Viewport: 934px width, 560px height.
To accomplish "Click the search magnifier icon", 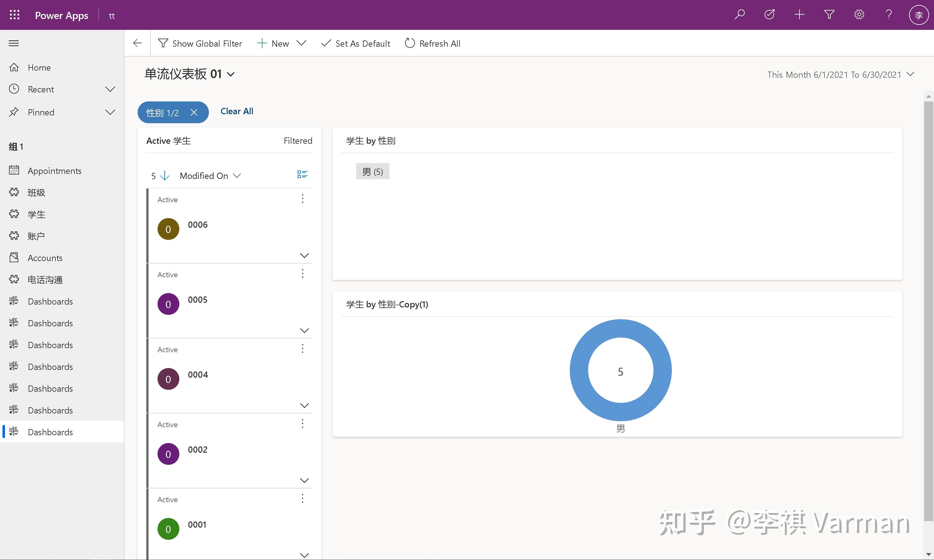I will click(x=740, y=15).
